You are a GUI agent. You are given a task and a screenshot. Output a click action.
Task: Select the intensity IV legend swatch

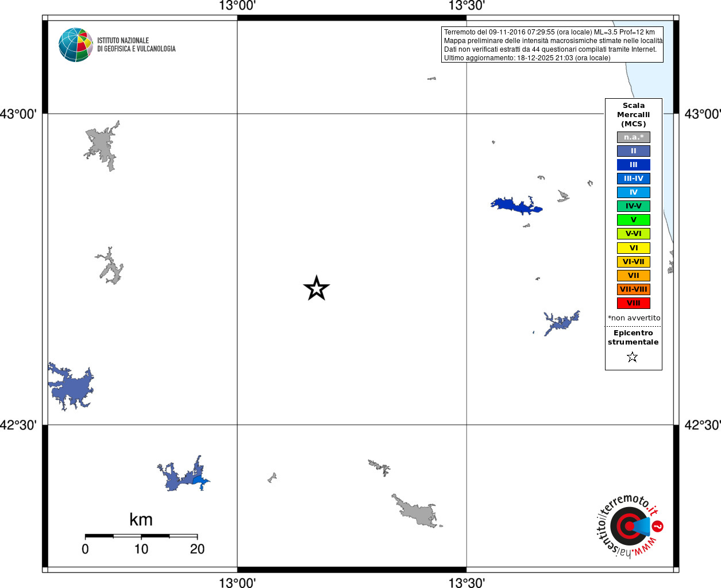[634, 192]
